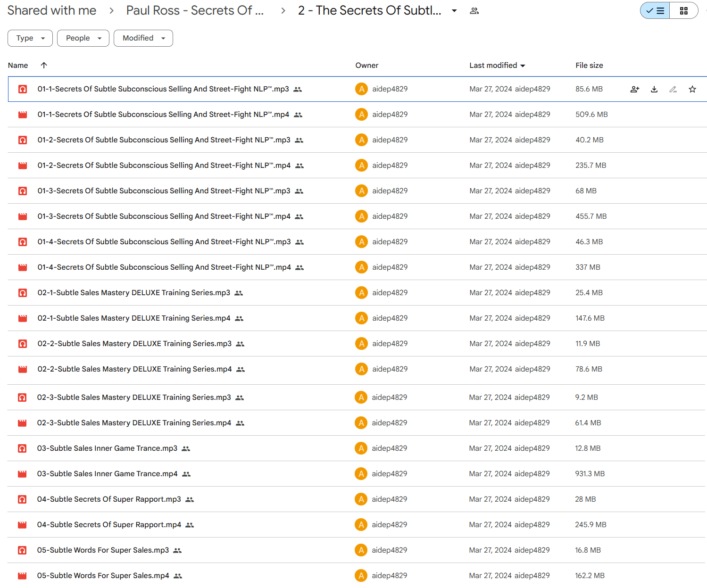707x588 pixels.
Task: Reverse sort direction with Name arrow
Action: (x=44, y=65)
